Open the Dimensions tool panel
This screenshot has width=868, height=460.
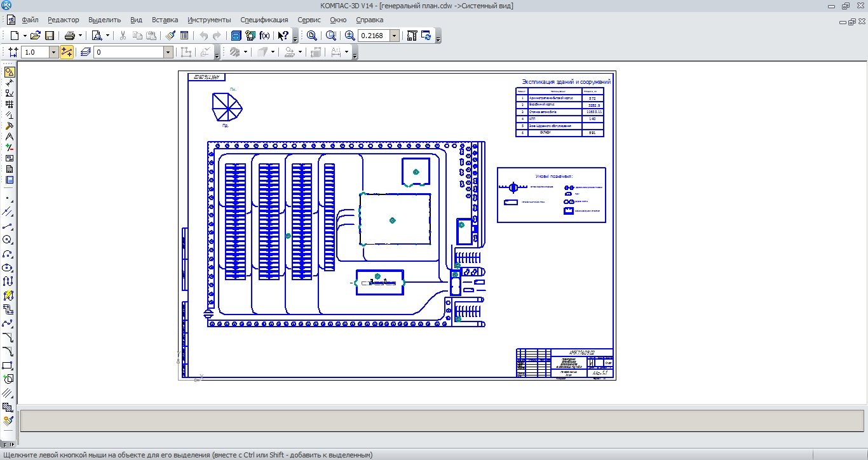[9, 83]
